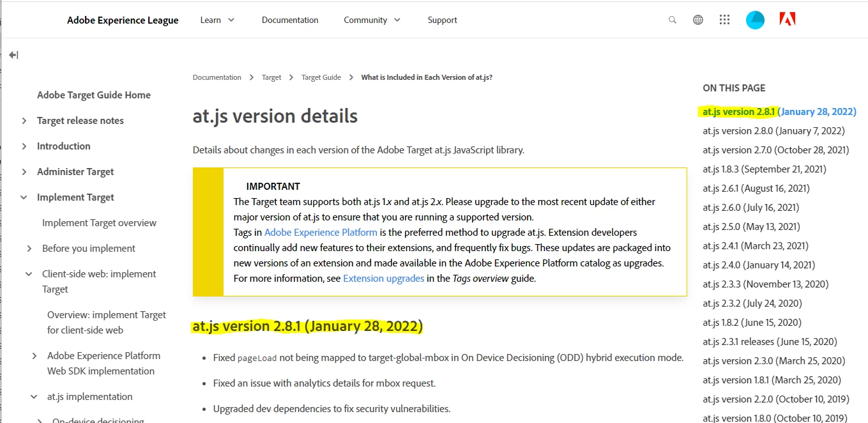Jump to at.js 1.8.2 (June 15, 2020)

pyautogui.click(x=752, y=323)
